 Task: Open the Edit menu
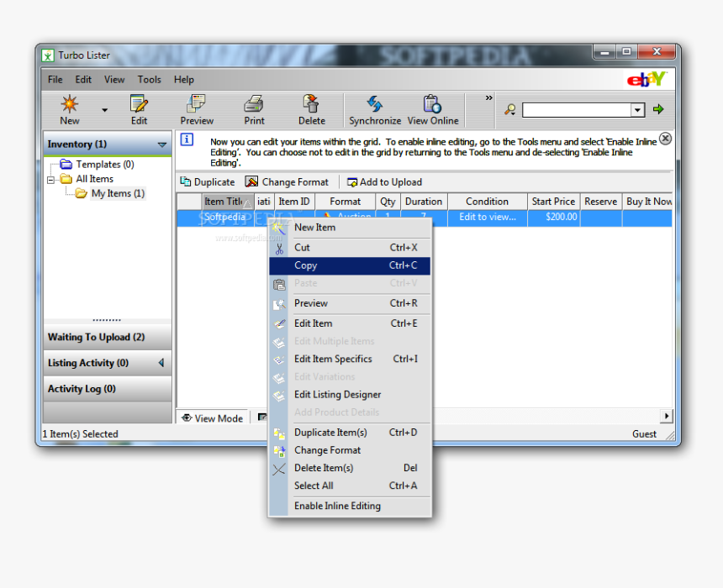pyautogui.click(x=83, y=79)
